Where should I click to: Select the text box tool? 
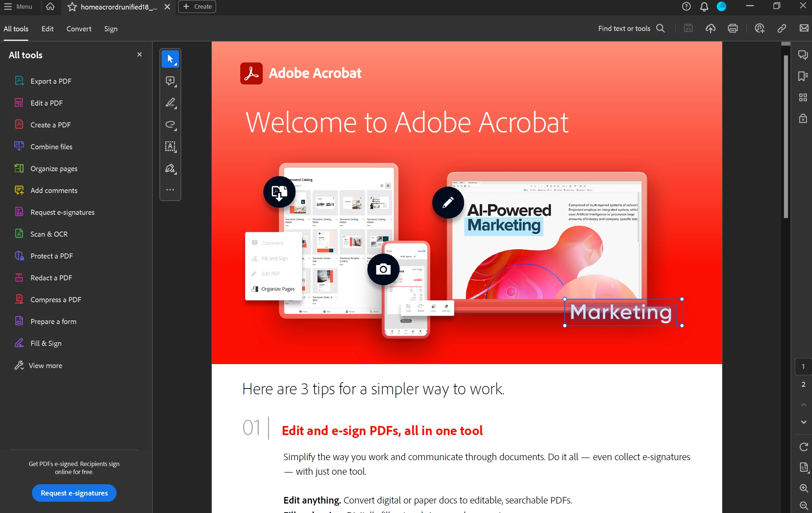pos(170,146)
